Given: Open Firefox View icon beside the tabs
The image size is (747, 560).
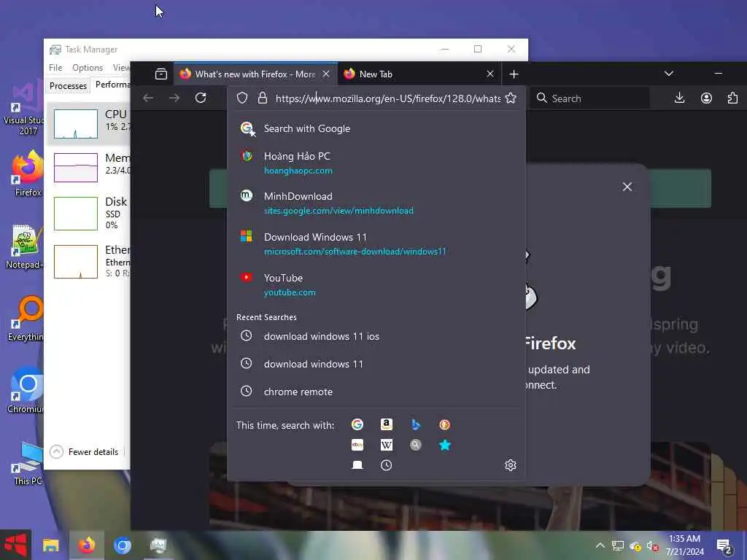Looking at the screenshot, I should point(161,74).
